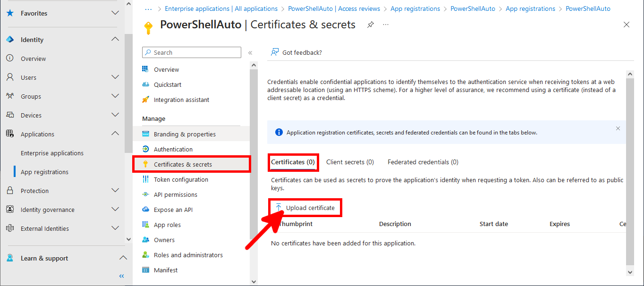The height and width of the screenshot is (286, 644).
Task: Expand the Identity governance section
Action: [115, 210]
